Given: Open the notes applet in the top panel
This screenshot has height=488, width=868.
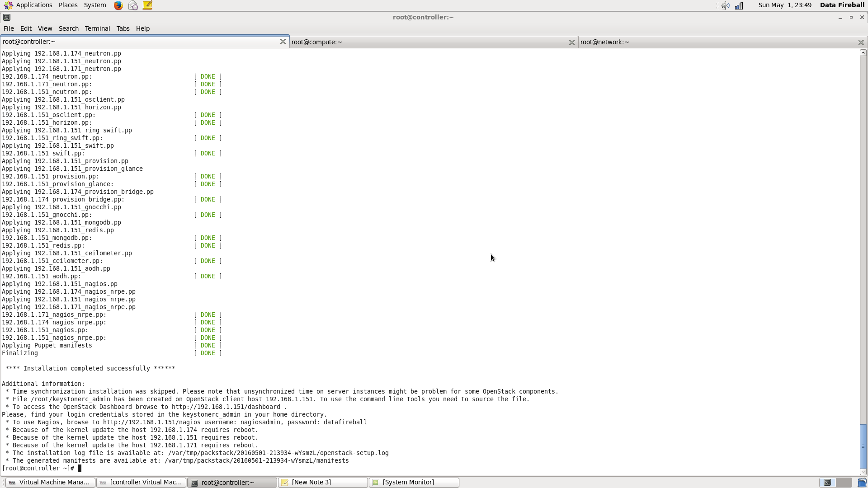Looking at the screenshot, I should (x=147, y=5).
